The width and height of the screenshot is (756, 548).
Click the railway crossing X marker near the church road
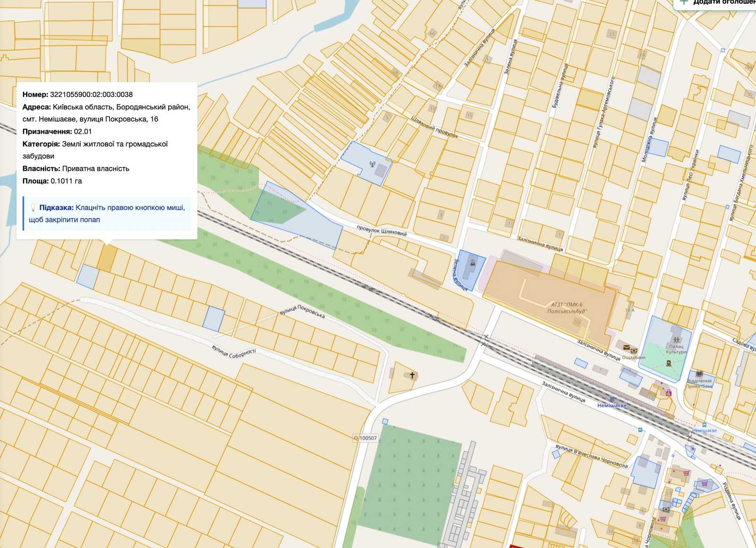pos(485,337)
